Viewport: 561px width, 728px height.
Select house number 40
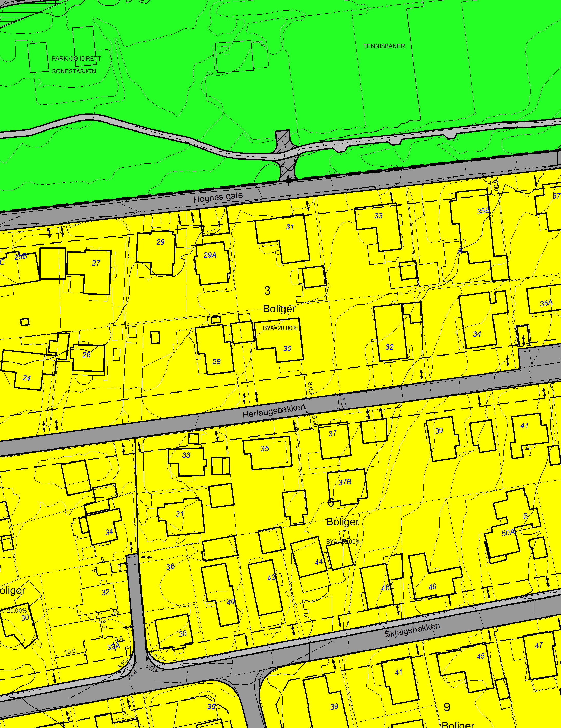[231, 602]
